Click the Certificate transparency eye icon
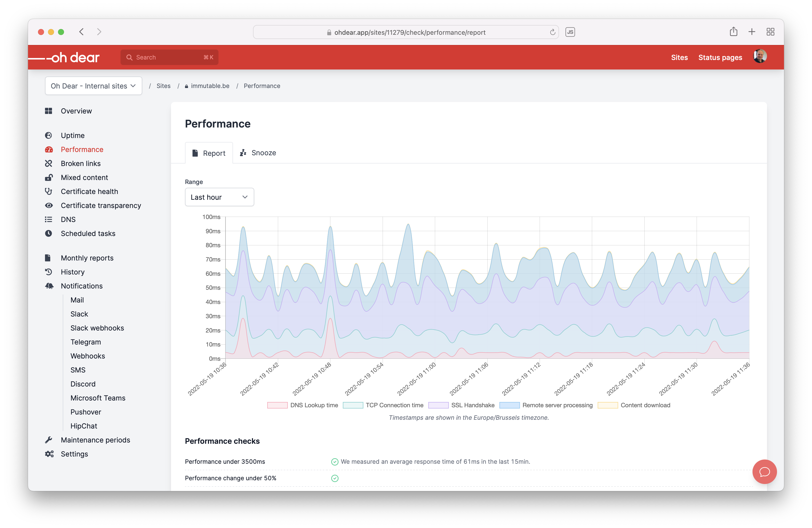Viewport: 812px width, 528px height. 49,205
